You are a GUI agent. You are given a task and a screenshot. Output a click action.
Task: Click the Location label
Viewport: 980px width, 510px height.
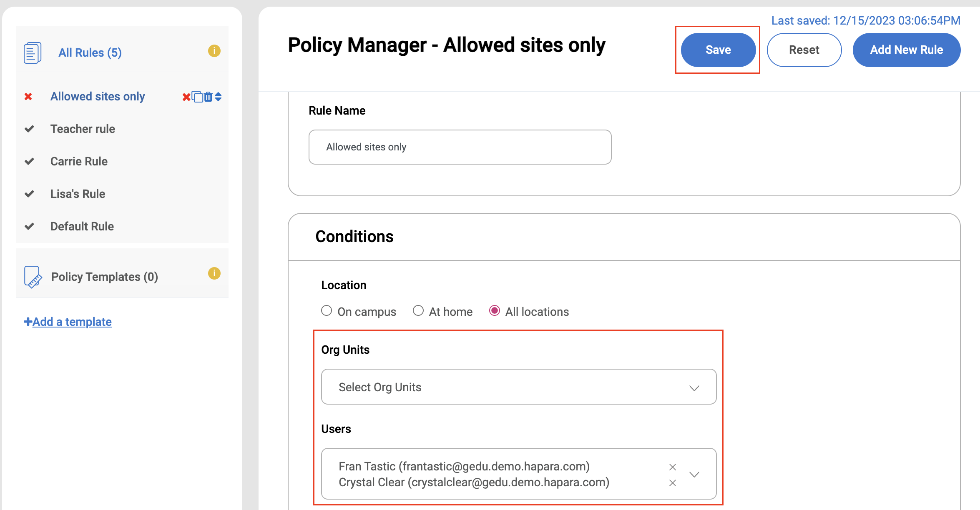point(344,285)
